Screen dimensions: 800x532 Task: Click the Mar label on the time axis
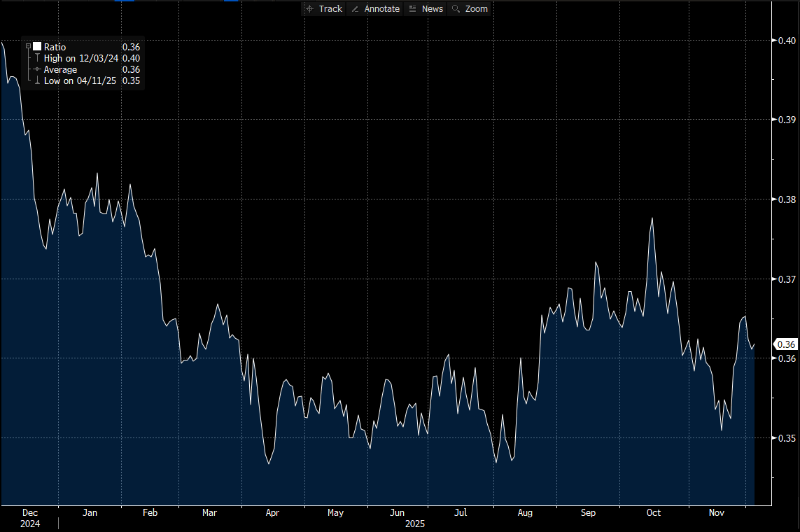tap(209, 512)
